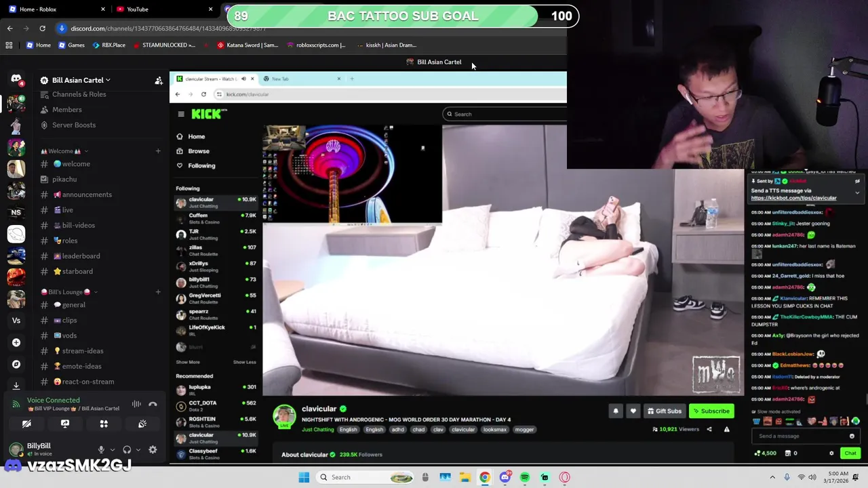Viewport: 868px width, 488px height.
Task: Click Show More under the Following list
Action: point(188,362)
